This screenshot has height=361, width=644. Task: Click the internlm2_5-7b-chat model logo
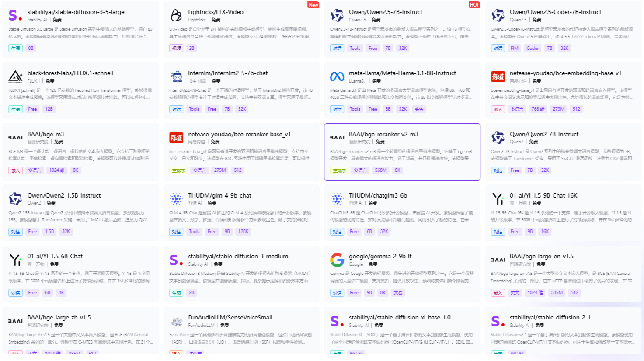176,77
